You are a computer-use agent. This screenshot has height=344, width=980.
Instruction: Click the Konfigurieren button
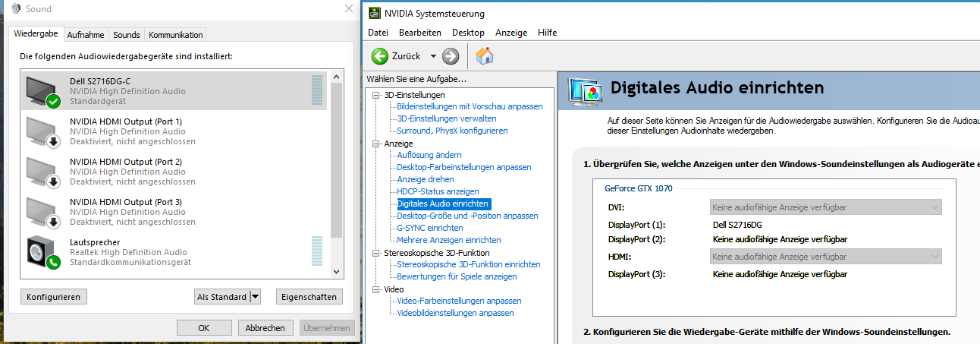54,297
